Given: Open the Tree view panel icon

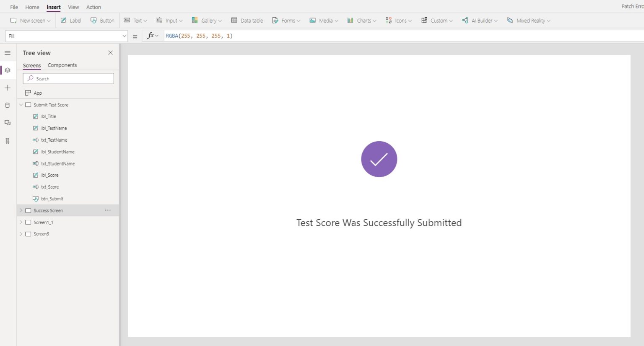Looking at the screenshot, I should point(8,70).
